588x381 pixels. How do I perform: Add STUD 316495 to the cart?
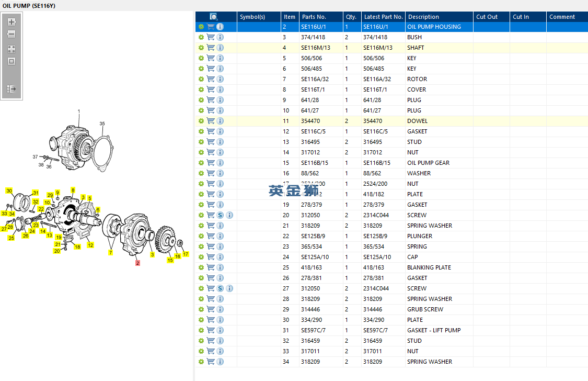pyautogui.click(x=211, y=142)
